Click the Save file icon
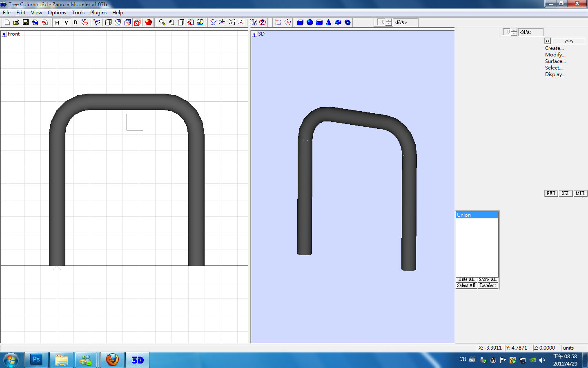This screenshot has height=368, width=588. (x=26, y=22)
